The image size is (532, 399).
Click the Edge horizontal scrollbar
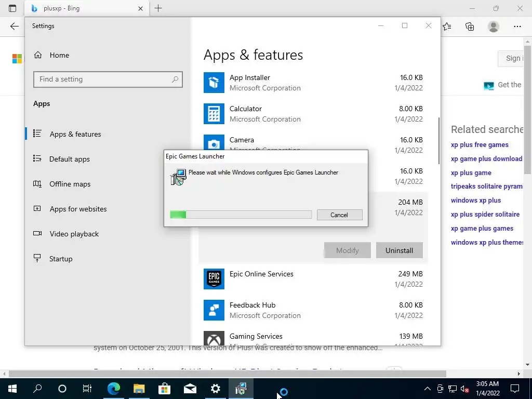tap(228, 374)
